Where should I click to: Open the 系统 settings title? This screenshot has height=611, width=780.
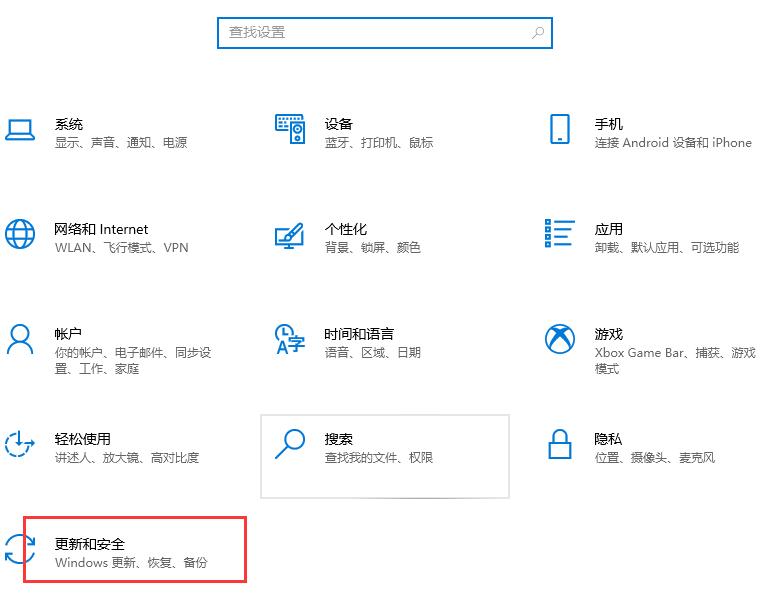(69, 124)
